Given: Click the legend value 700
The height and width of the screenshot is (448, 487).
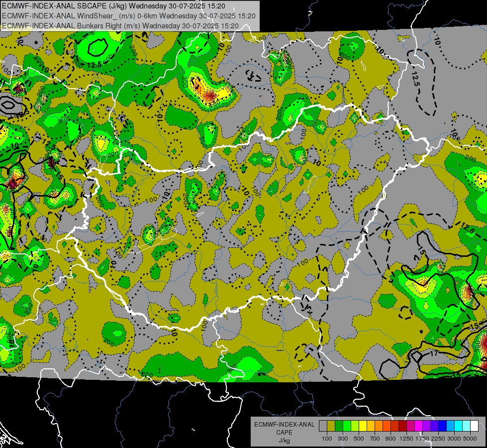Looking at the screenshot, I should 375,439.
